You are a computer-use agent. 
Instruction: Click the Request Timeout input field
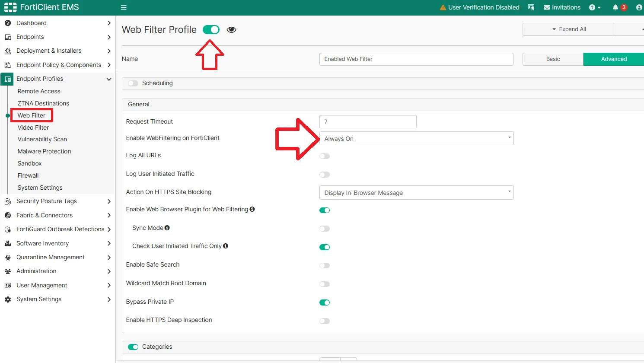click(368, 121)
